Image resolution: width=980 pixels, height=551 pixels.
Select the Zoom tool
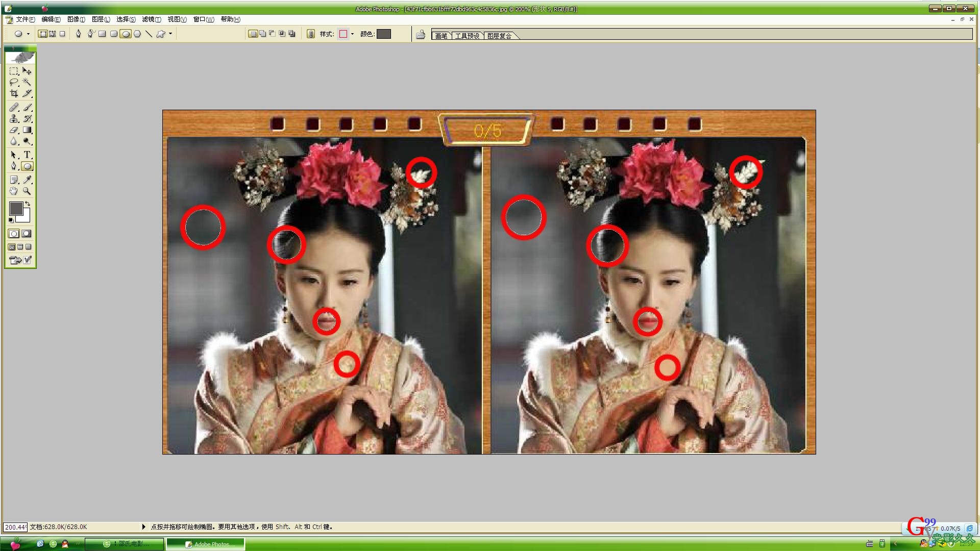pos(27,191)
